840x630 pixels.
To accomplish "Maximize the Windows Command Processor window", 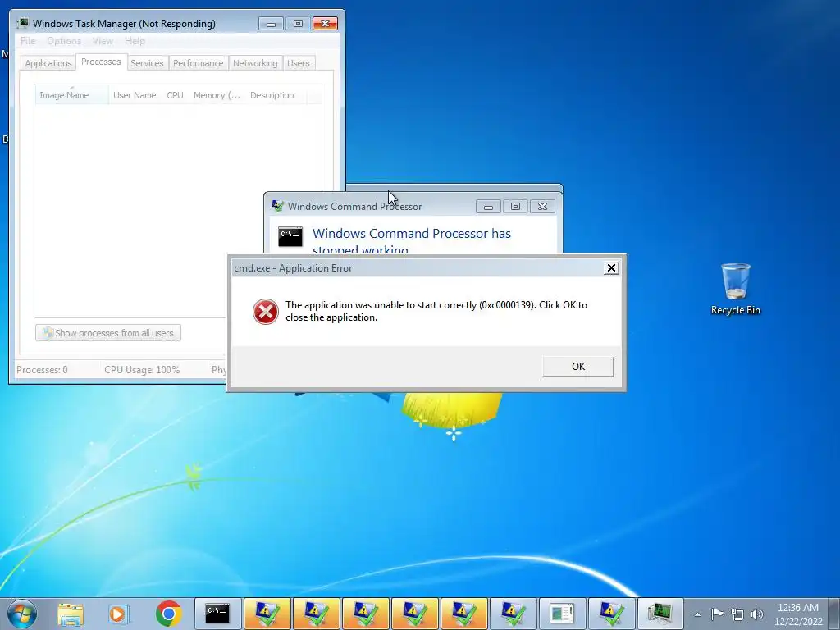I will pyautogui.click(x=515, y=207).
